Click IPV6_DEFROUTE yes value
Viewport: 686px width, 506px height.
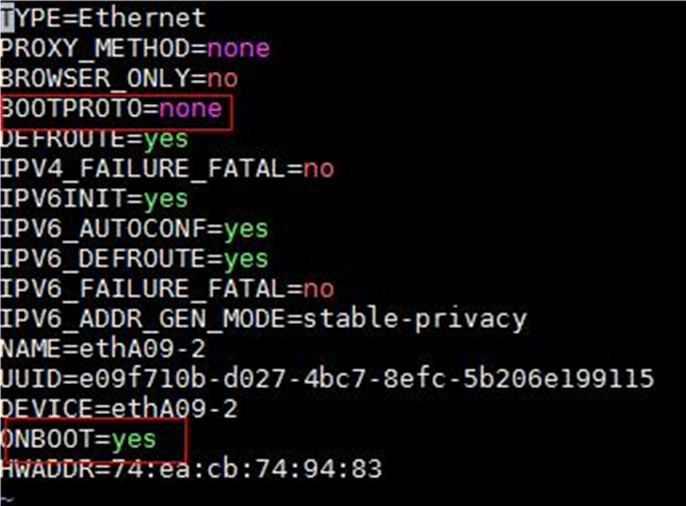click(246, 260)
